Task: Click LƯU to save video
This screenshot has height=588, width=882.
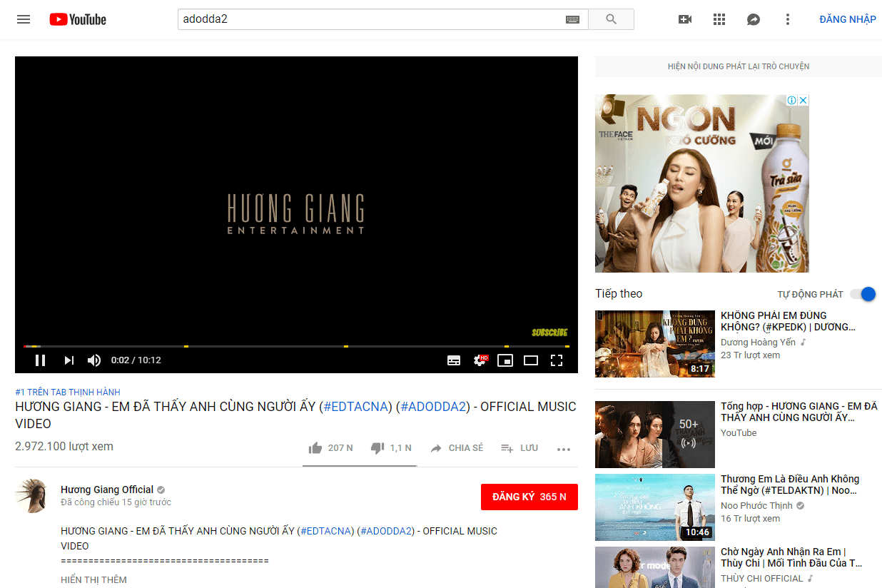Action: (x=519, y=448)
